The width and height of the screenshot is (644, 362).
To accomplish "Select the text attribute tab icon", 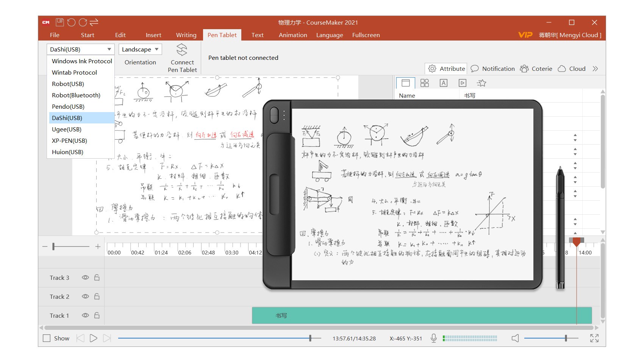I will click(x=444, y=83).
